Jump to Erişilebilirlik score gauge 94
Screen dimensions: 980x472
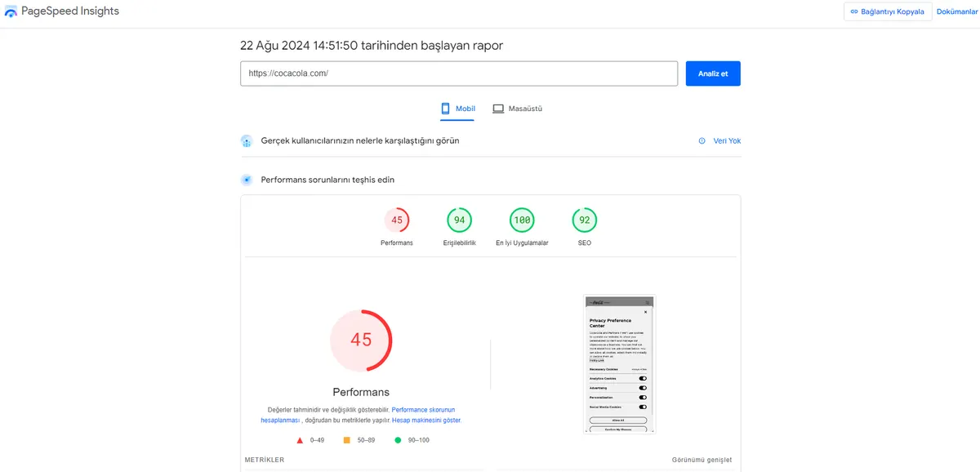pos(459,220)
